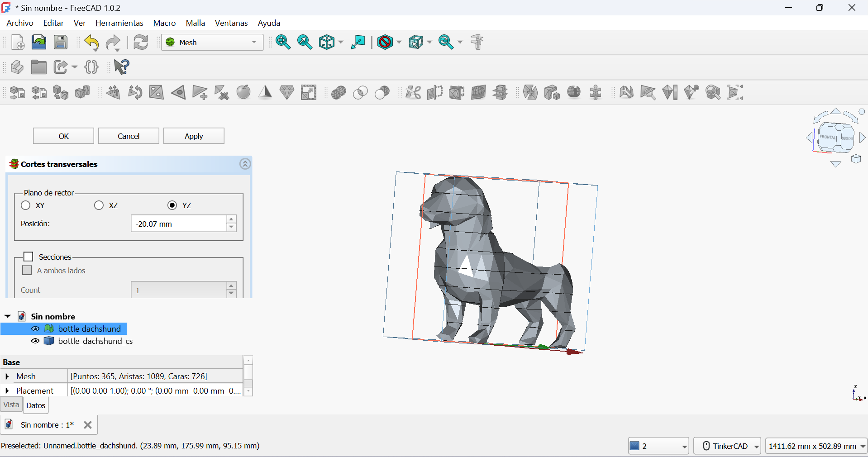Image resolution: width=868 pixels, height=457 pixels.
Task: Click the mesh union icon
Action: [339, 92]
